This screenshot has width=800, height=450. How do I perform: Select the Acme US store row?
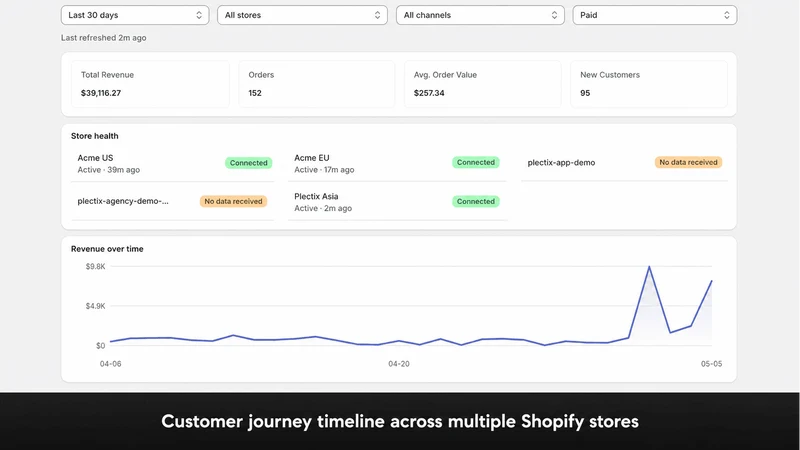172,164
